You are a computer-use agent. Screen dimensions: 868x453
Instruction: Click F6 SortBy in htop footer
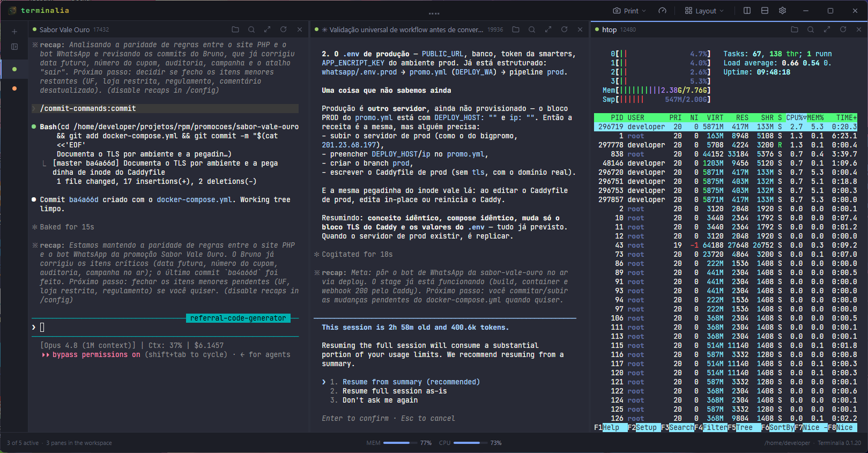click(x=777, y=428)
